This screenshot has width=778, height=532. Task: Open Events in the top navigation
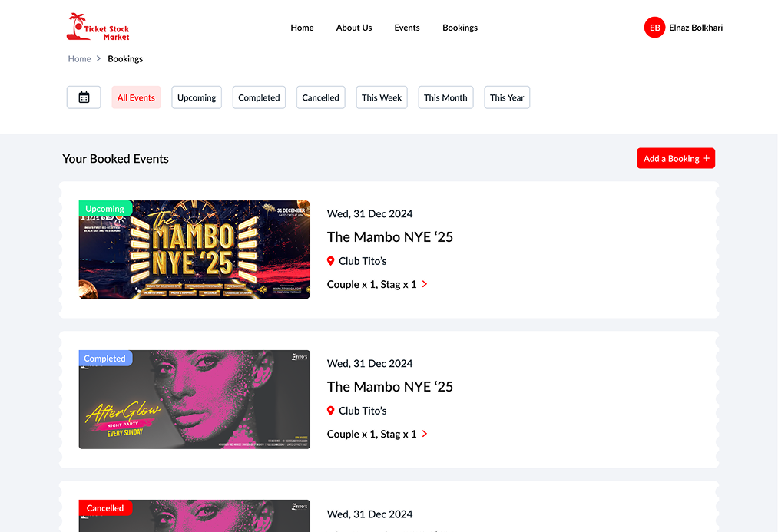407,28
